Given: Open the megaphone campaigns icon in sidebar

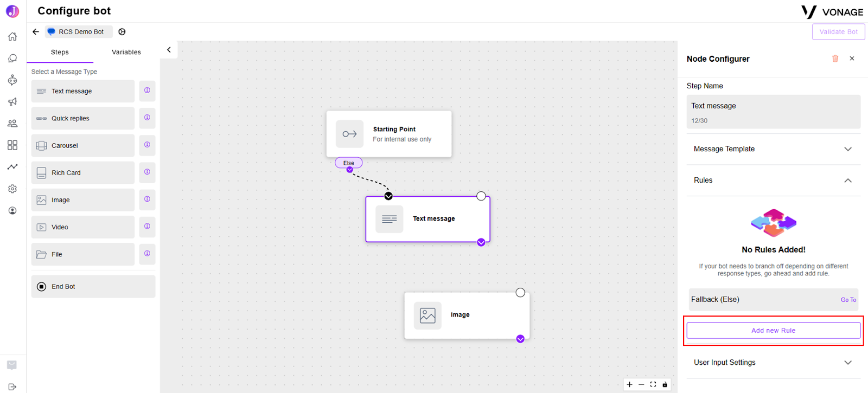Looking at the screenshot, I should click(x=12, y=102).
